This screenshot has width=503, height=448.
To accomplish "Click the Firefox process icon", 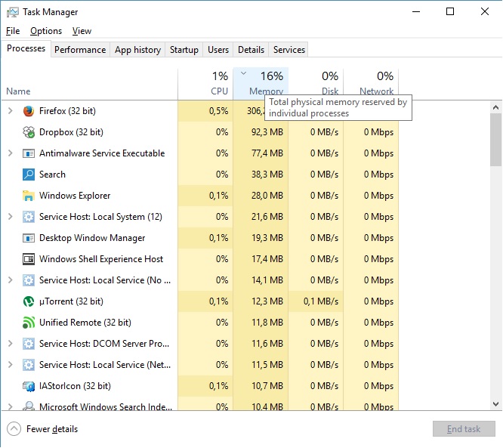I will (29, 111).
